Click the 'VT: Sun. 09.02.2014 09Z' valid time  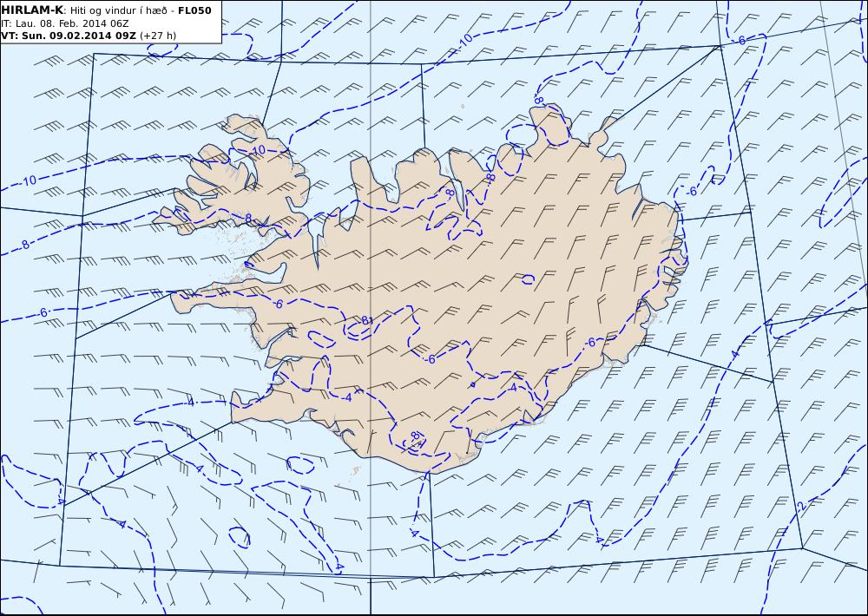click(69, 36)
